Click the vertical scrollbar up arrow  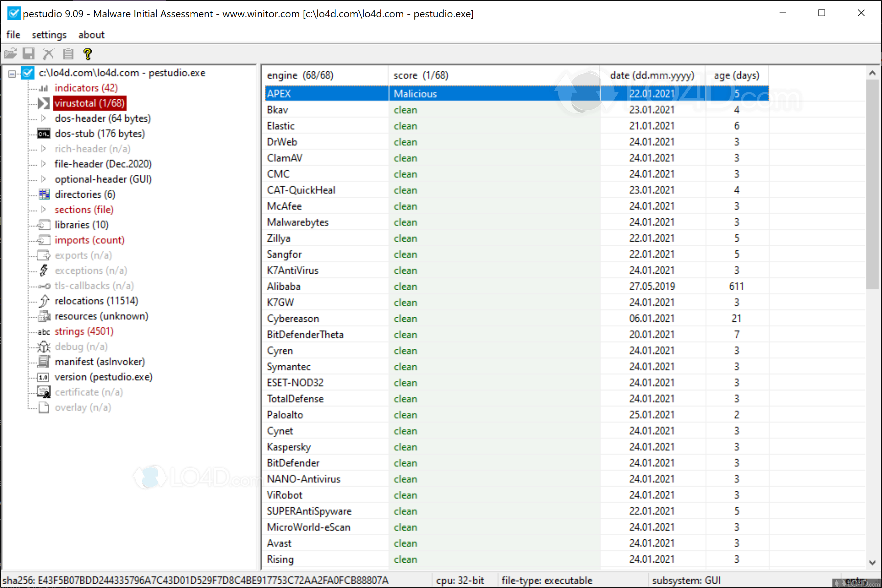(x=872, y=72)
